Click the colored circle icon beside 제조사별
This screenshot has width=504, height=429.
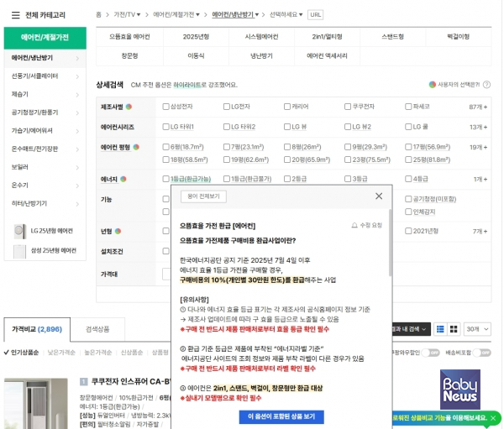coord(129,107)
